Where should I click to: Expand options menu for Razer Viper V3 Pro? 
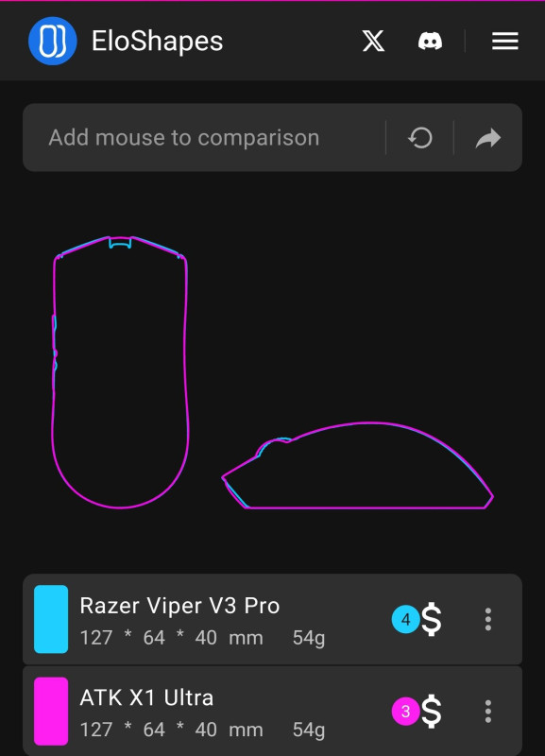click(x=488, y=619)
